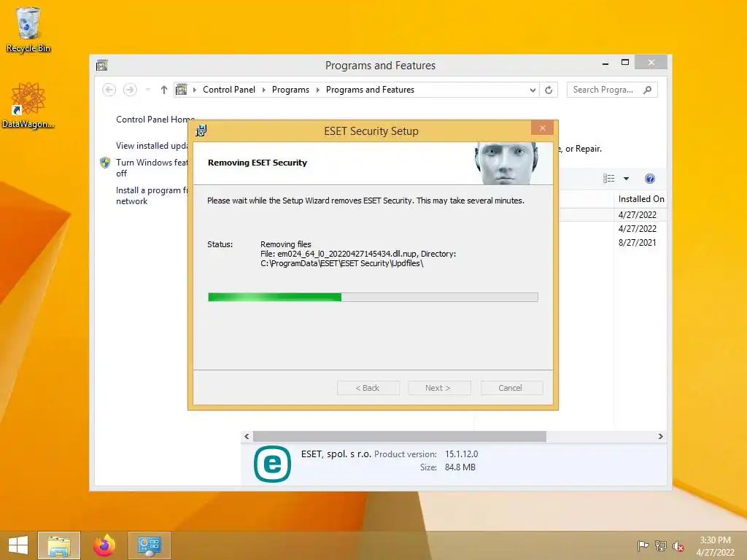
Task: Click the search magnifier icon
Action: pos(647,90)
